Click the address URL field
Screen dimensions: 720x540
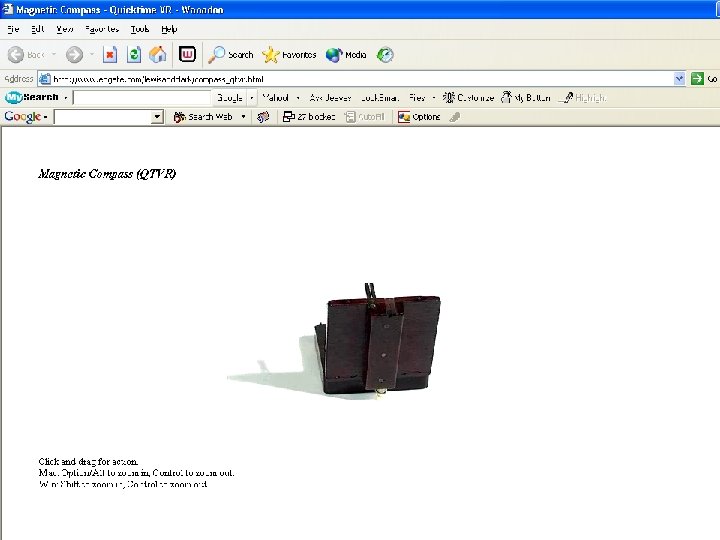click(362, 79)
